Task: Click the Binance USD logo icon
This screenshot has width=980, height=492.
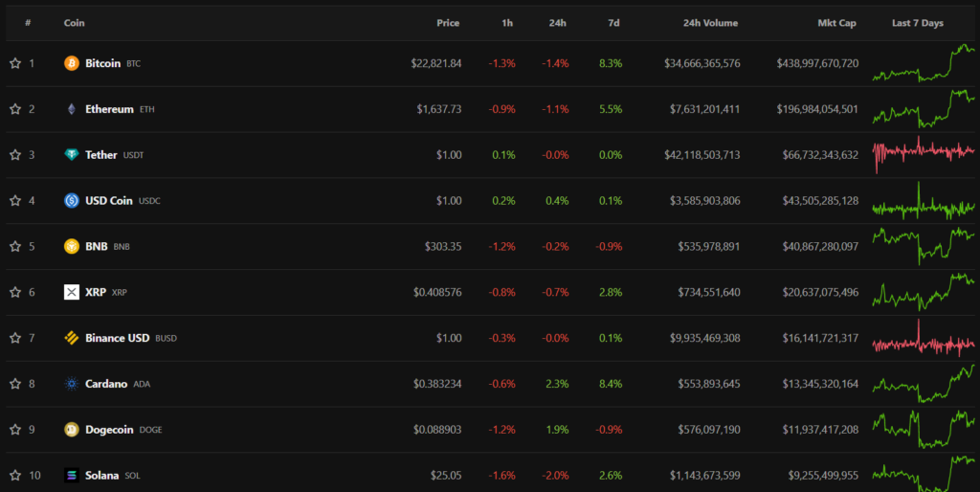Action: coord(72,338)
